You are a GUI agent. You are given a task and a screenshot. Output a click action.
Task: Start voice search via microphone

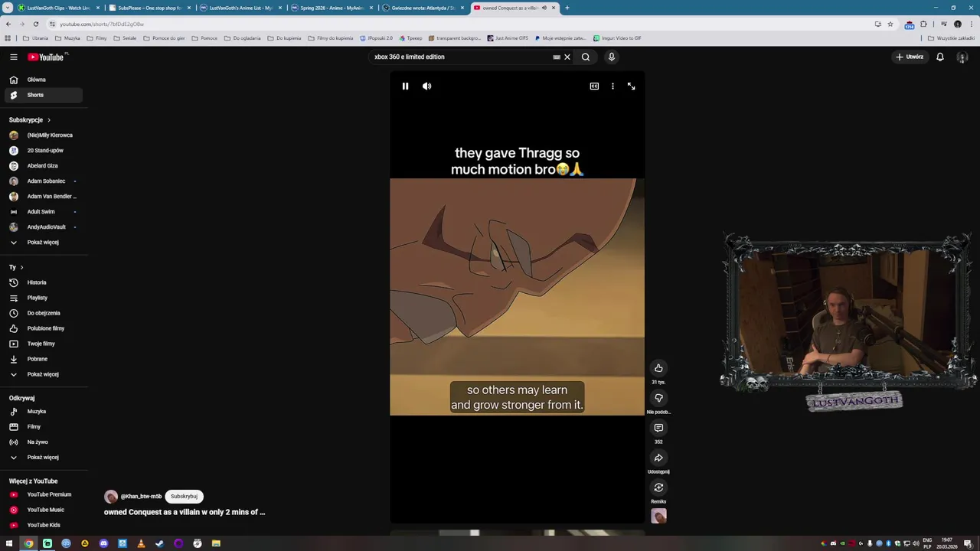pyautogui.click(x=611, y=57)
